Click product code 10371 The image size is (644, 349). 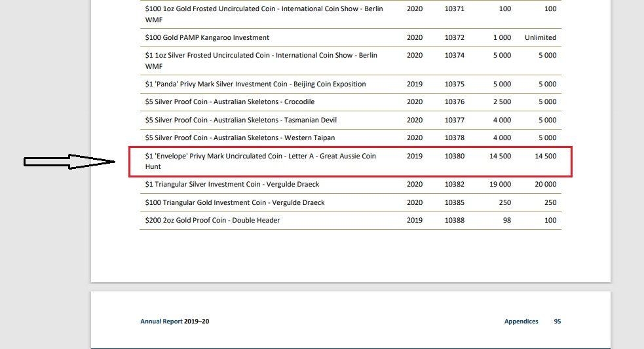point(455,9)
